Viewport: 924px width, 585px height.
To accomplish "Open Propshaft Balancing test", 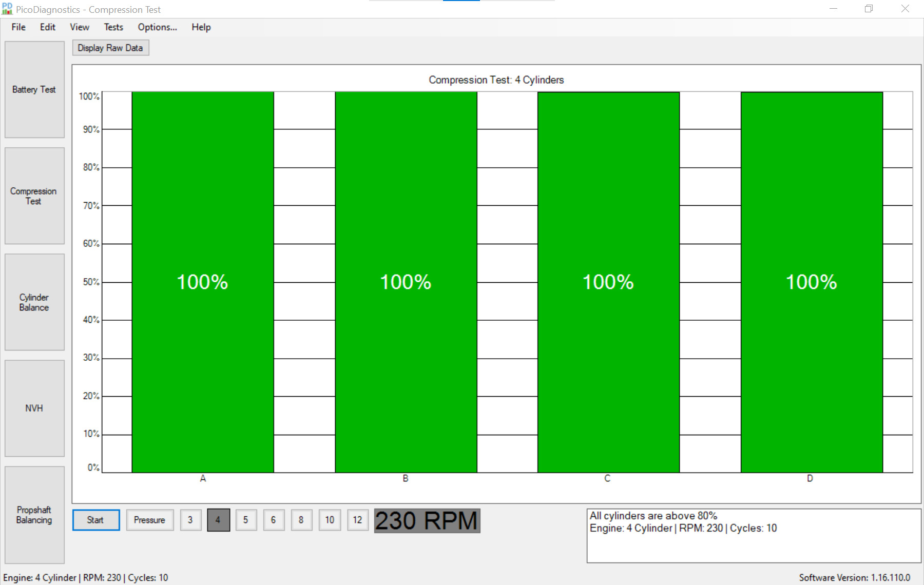I will pos(34,515).
